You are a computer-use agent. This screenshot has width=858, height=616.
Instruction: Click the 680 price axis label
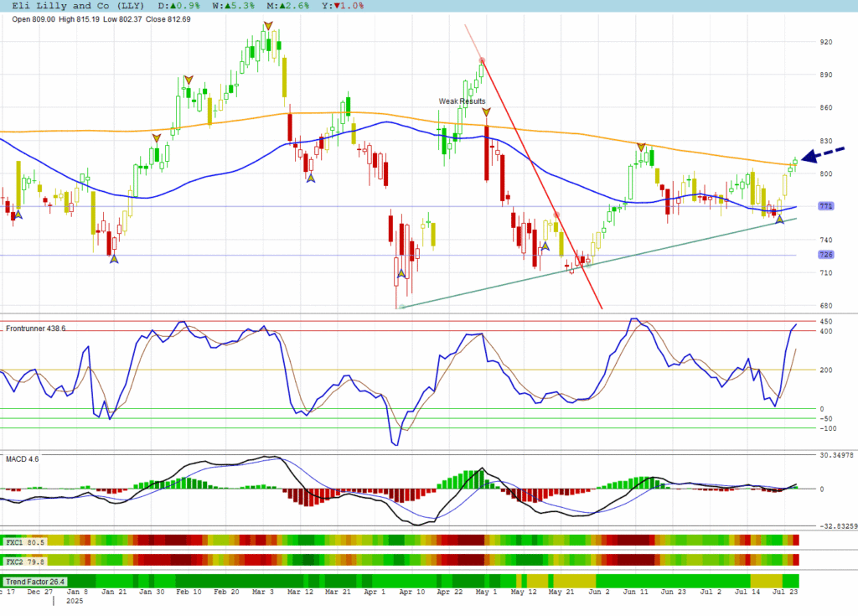pyautogui.click(x=825, y=306)
